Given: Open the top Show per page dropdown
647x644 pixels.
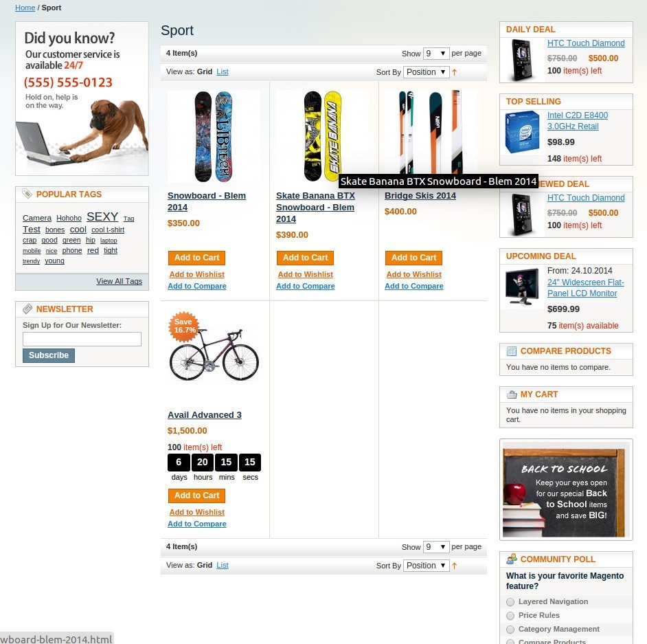Looking at the screenshot, I should (x=435, y=53).
